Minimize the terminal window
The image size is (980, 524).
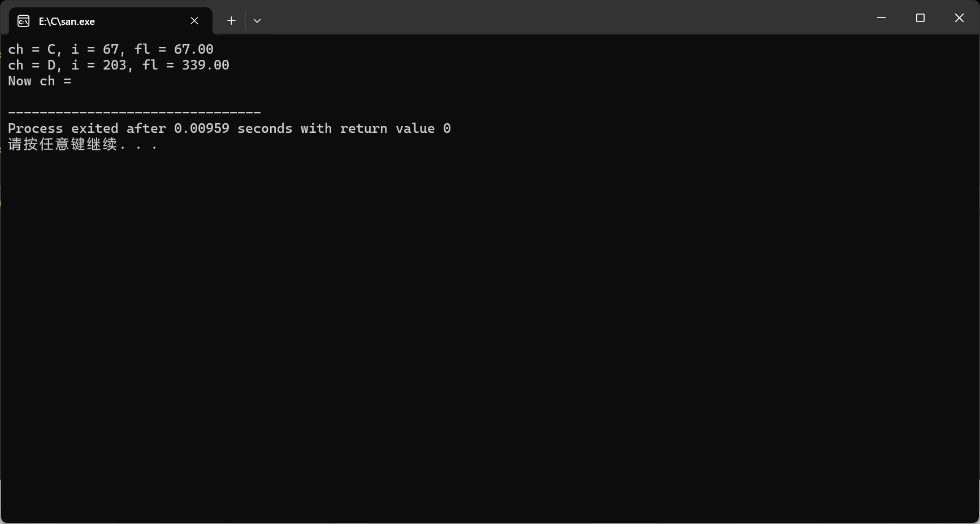[881, 18]
